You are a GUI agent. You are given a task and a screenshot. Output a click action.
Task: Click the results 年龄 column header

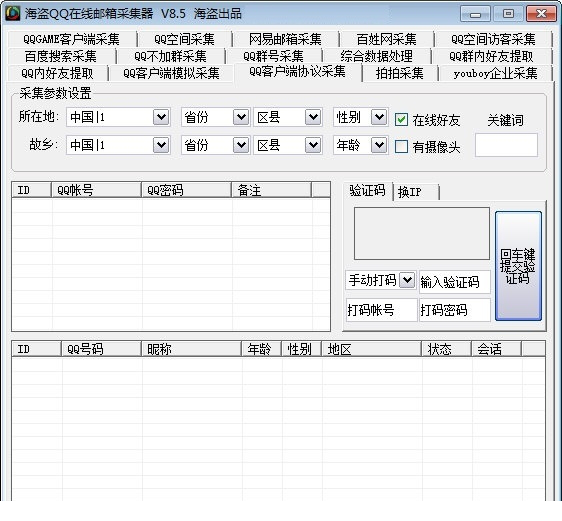[262, 349]
